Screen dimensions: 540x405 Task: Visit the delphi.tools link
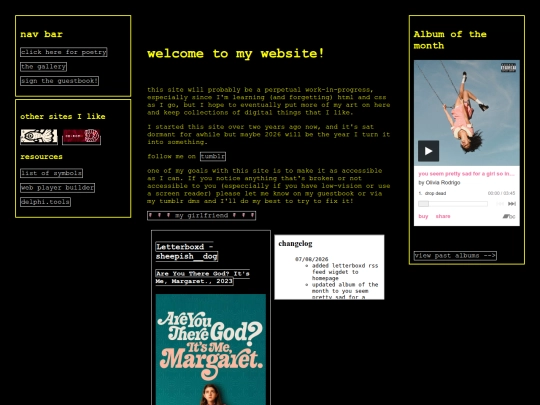point(45,202)
